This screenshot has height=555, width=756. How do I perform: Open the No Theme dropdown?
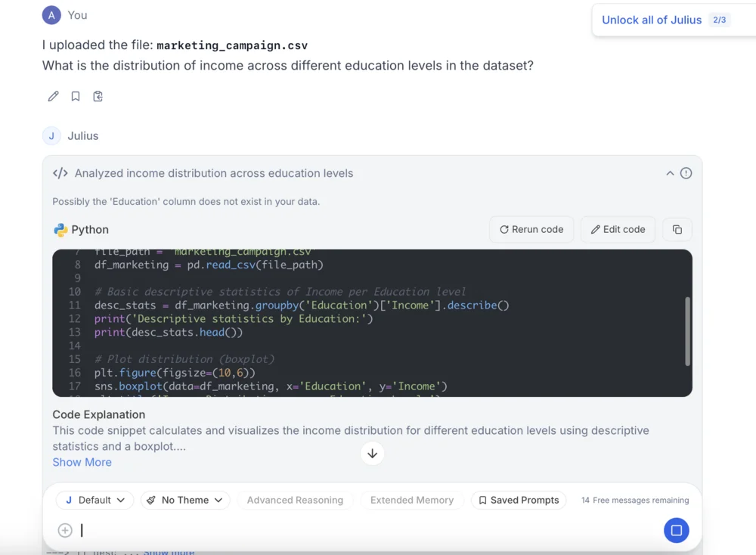tap(185, 500)
